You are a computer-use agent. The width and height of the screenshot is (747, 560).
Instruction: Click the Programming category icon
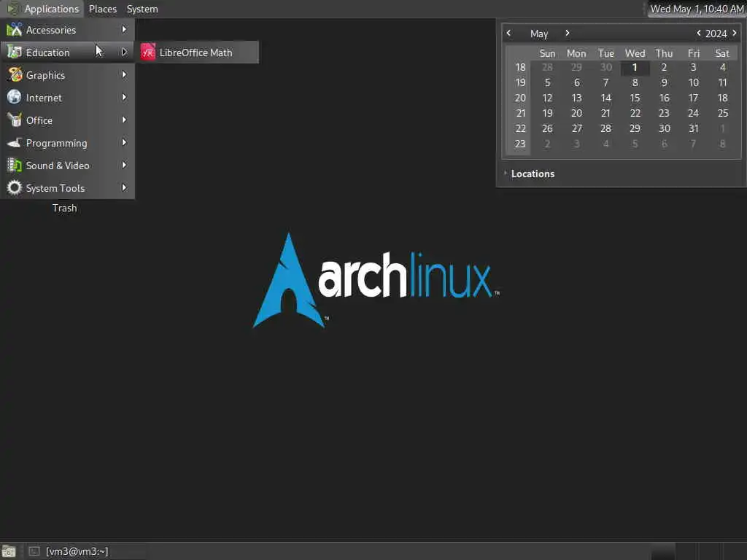click(x=15, y=142)
